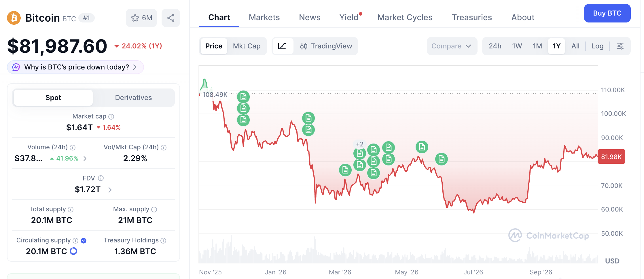Open the Compare dropdown
Screen dimensions: 644x279
click(452, 46)
